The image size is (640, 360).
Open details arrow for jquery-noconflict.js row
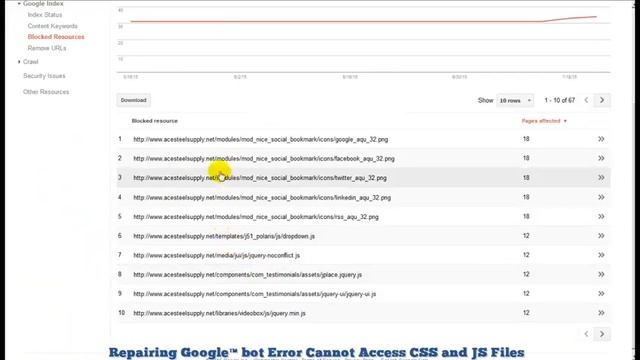pyautogui.click(x=601, y=255)
